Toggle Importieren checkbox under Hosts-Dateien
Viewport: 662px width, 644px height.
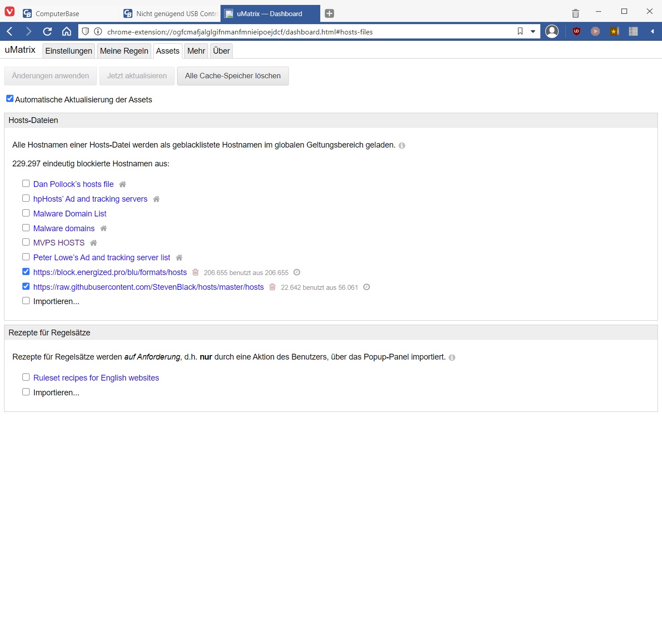[26, 301]
